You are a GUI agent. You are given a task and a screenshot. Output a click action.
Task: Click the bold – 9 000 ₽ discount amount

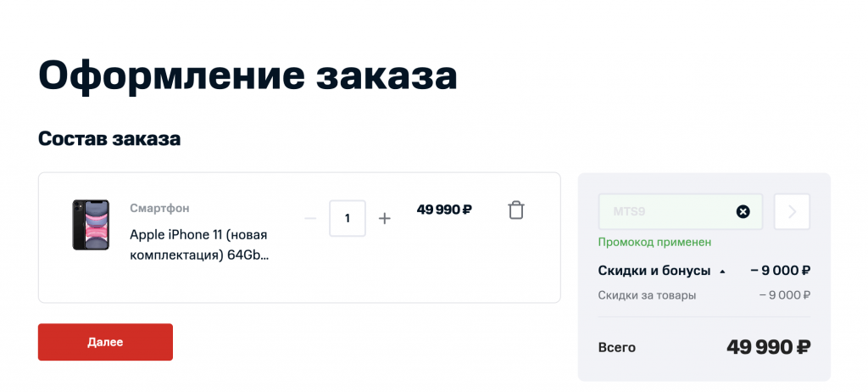(781, 272)
